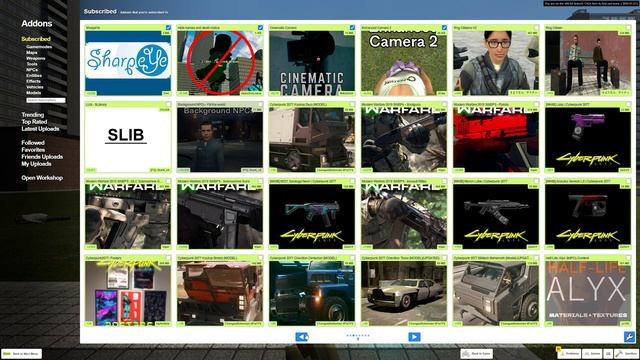
Task: Open the Cinematic Camera addon thumbnail
Action: coord(312,63)
